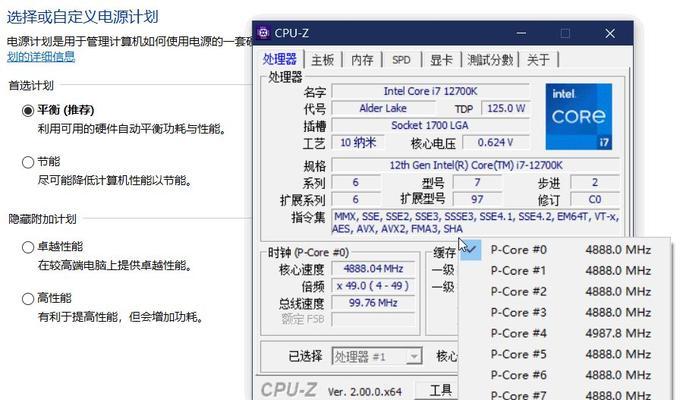
Task: Select the 高性能 power plan
Action: coord(28,298)
